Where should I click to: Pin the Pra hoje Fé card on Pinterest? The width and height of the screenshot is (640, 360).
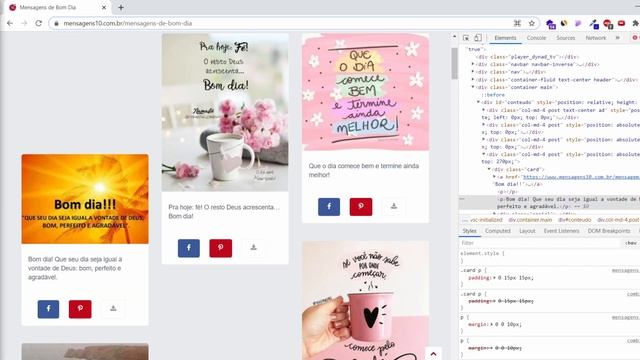click(220, 248)
